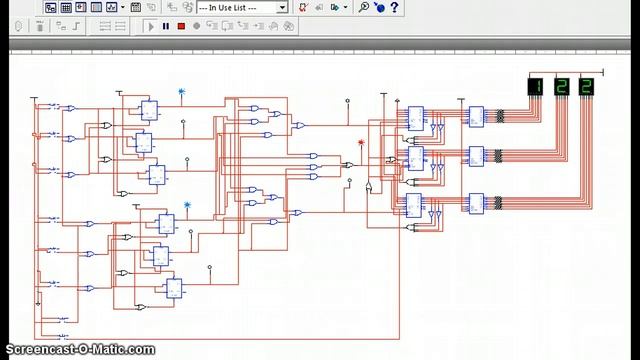Open the SPICE netlist viewer

pyautogui.click(x=81, y=7)
